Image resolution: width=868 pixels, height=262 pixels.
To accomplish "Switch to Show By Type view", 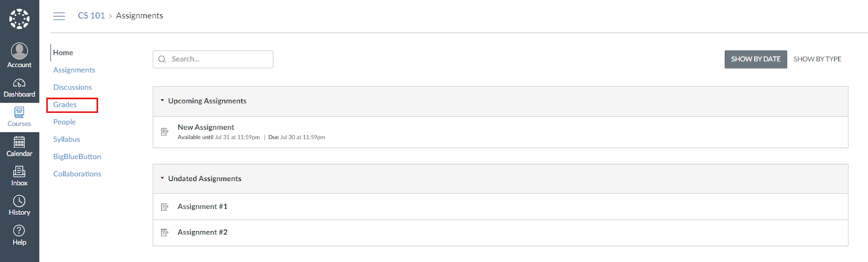I will [818, 59].
